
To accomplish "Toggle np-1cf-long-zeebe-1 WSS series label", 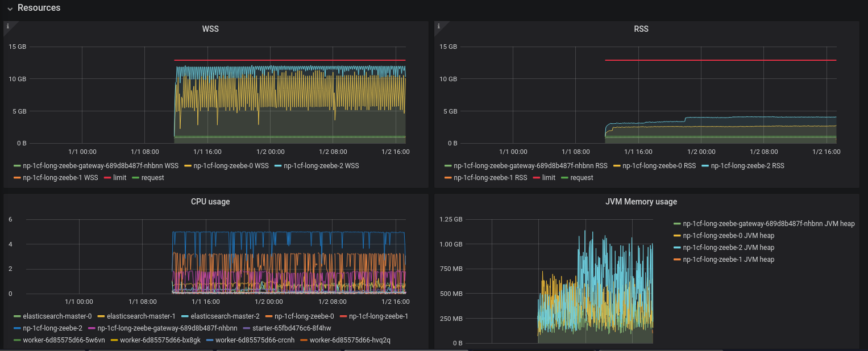I will point(60,178).
